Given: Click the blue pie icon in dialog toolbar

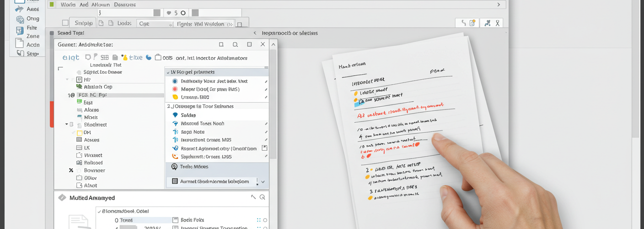Looking at the screenshot, I should click(x=149, y=58).
